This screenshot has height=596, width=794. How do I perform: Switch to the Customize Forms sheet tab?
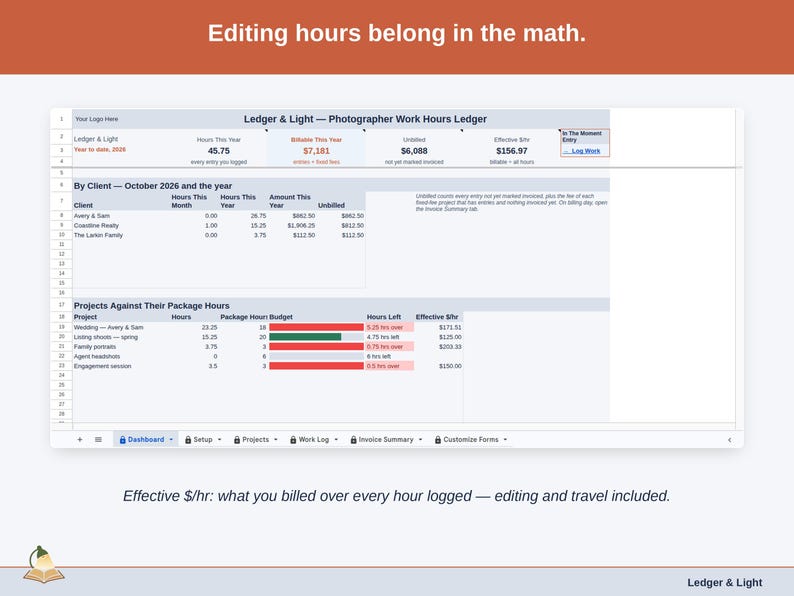tap(471, 440)
